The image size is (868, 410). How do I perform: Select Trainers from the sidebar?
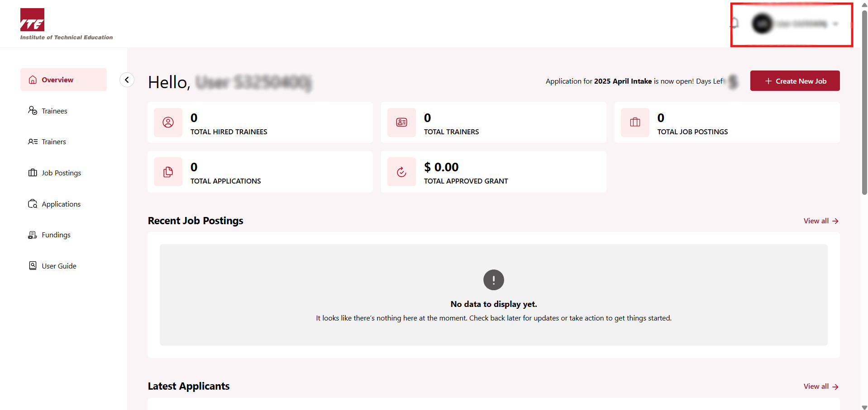(53, 142)
